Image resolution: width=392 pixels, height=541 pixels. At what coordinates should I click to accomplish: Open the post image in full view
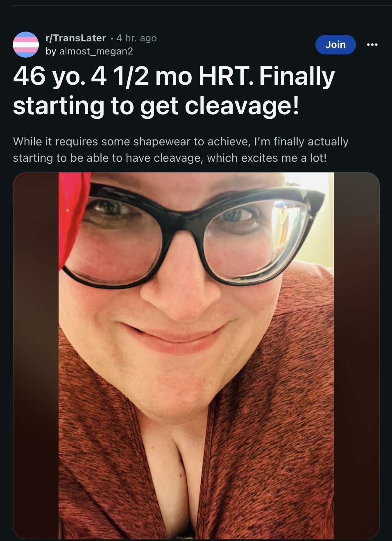196,355
